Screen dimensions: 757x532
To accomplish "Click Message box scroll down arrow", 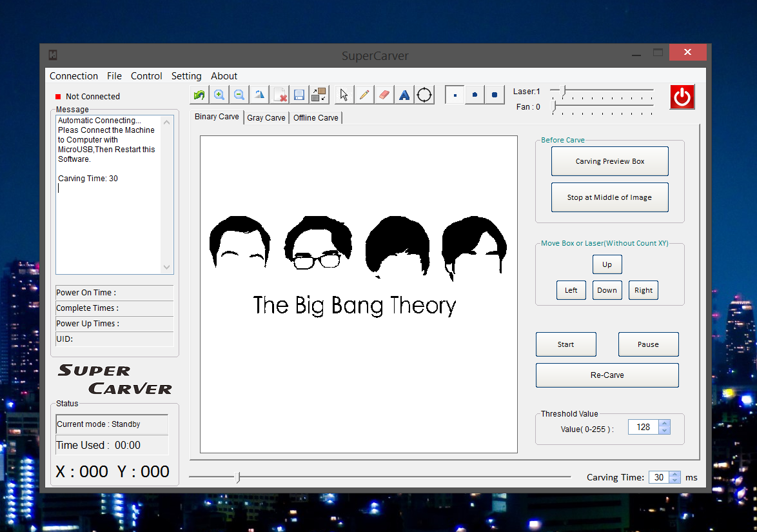I will tap(166, 267).
